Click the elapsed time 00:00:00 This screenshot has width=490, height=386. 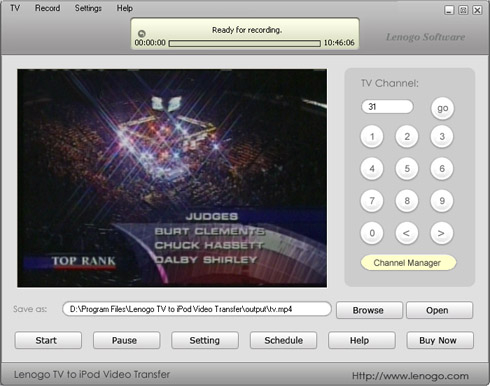pyautogui.click(x=150, y=43)
